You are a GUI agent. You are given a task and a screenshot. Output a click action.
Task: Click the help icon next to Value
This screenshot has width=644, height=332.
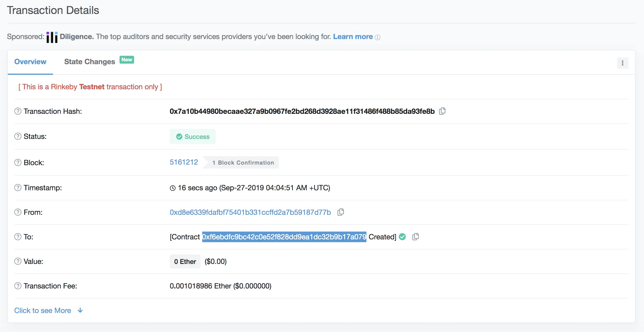click(18, 261)
